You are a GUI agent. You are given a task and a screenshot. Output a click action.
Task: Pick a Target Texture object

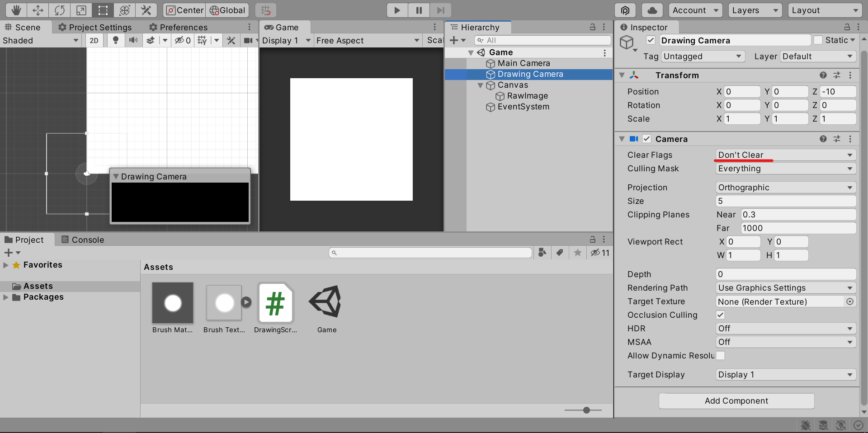[x=850, y=301]
